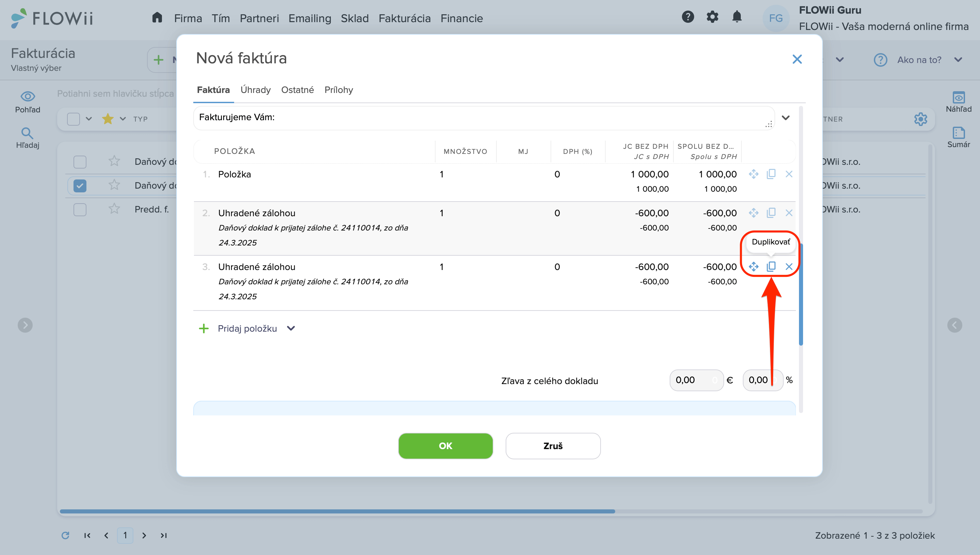Expand the left side panel arrow
This screenshot has height=555, width=980.
point(25,325)
